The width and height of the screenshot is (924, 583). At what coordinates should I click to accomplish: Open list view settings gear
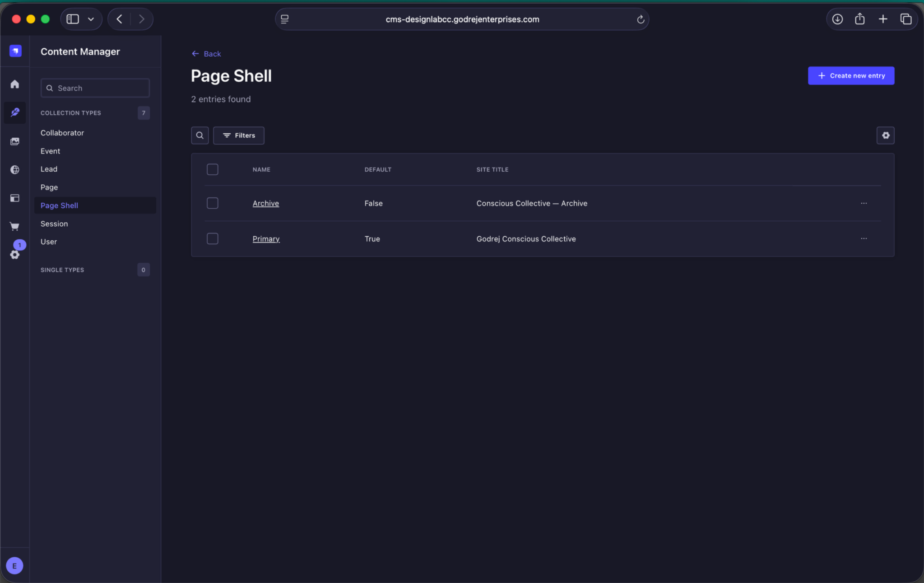click(885, 135)
